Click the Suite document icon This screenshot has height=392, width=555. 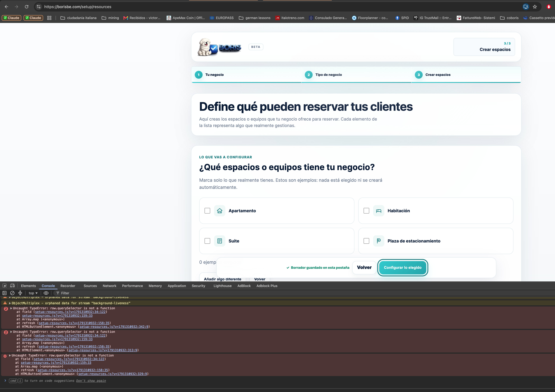click(x=220, y=241)
